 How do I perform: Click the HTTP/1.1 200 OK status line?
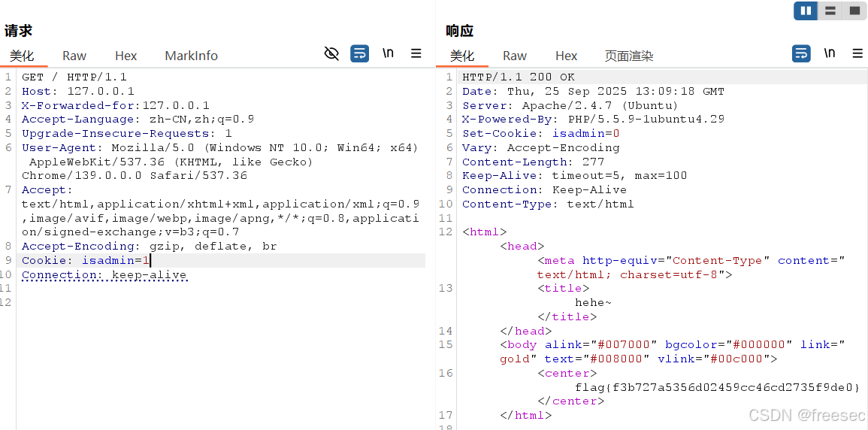(519, 77)
